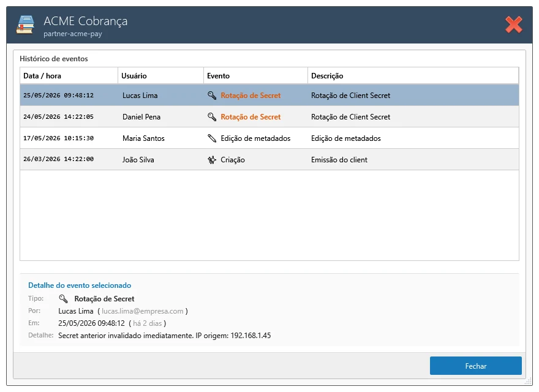Click the Detalhe do evento selecionado heading
This screenshot has width=539, height=392.
80,285
